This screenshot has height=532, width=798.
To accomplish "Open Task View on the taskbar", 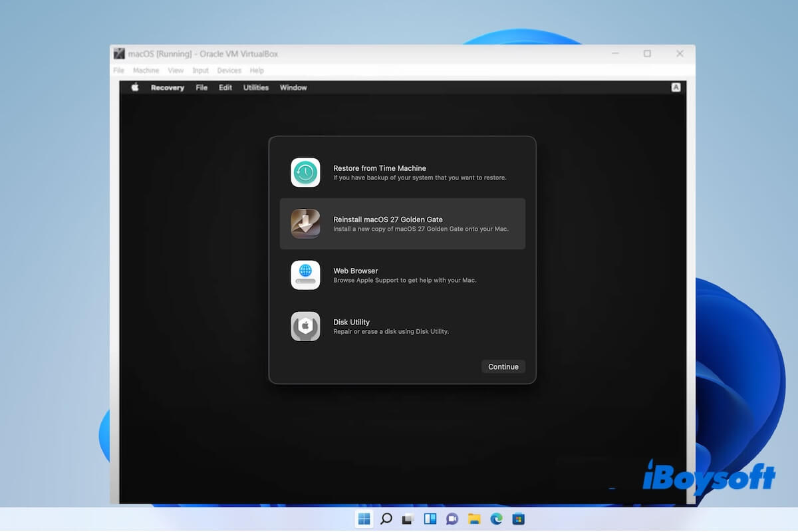I will [x=408, y=519].
